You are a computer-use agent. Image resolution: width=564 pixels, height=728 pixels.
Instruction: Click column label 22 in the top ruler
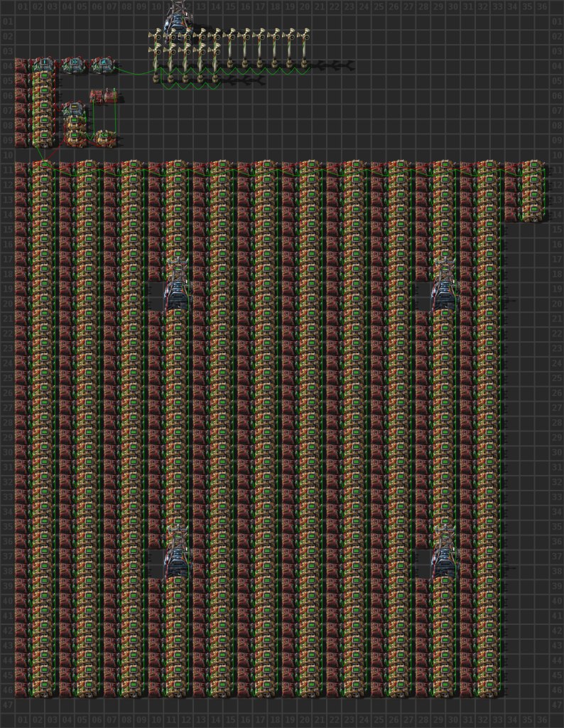pyautogui.click(x=334, y=7)
